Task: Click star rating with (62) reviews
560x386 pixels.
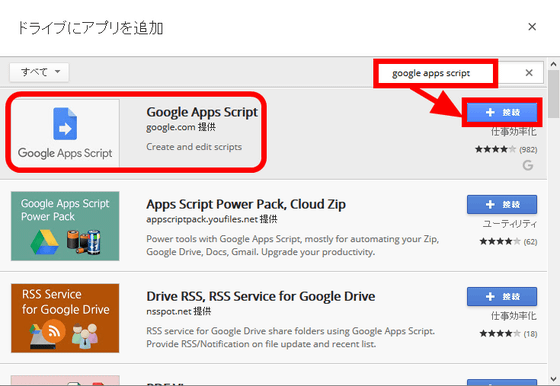Action: pyautogui.click(x=508, y=242)
